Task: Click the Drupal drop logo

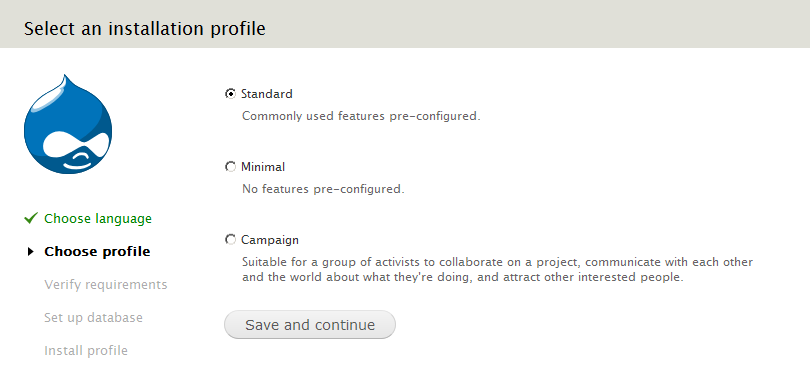Action: [68, 124]
